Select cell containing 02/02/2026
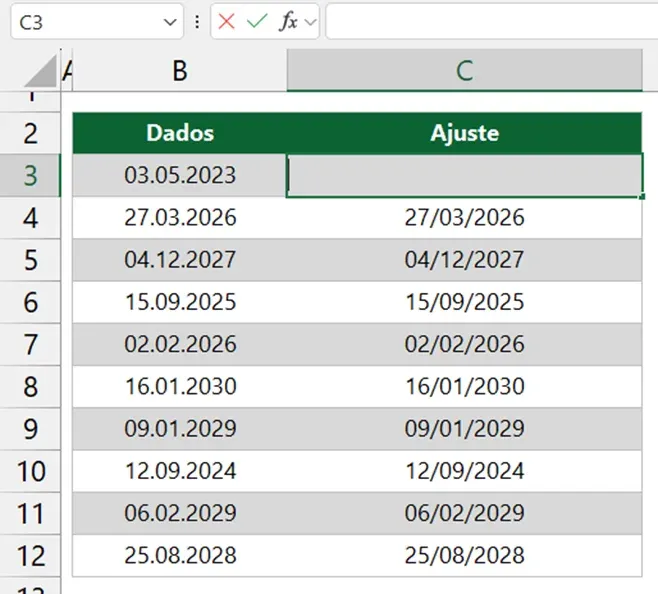Image resolution: width=658 pixels, height=594 pixels. point(465,344)
